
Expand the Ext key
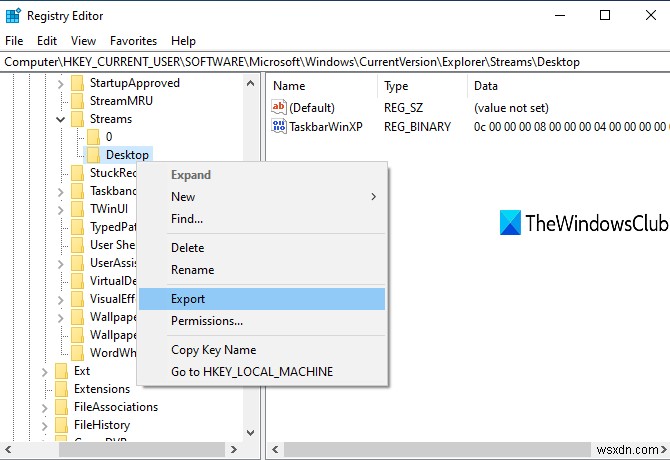click(44, 372)
